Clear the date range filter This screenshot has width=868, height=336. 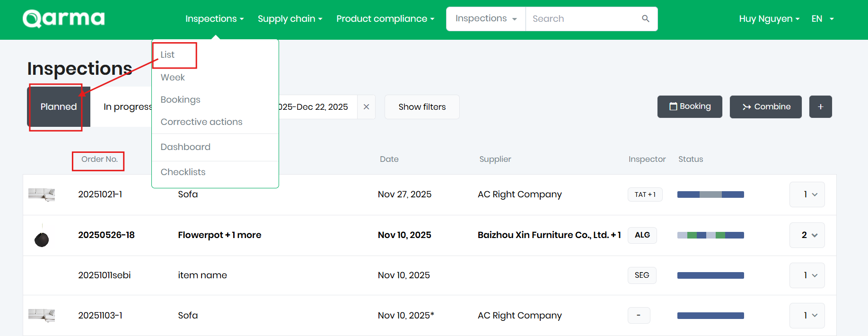[x=366, y=107]
